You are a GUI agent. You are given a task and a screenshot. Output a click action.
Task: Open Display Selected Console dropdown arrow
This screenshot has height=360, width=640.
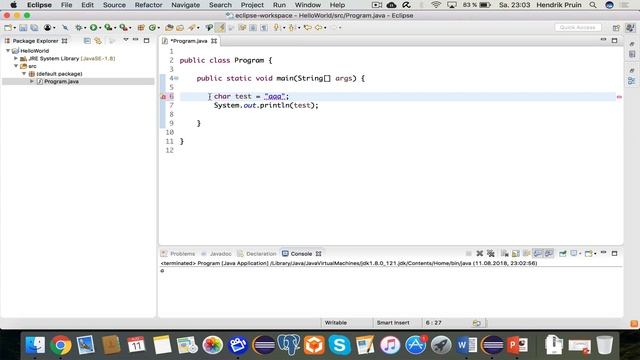click(580, 253)
